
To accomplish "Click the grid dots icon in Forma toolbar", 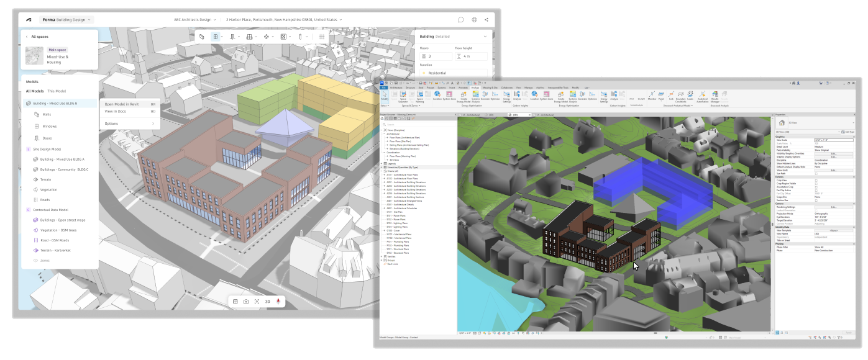I will [x=322, y=37].
